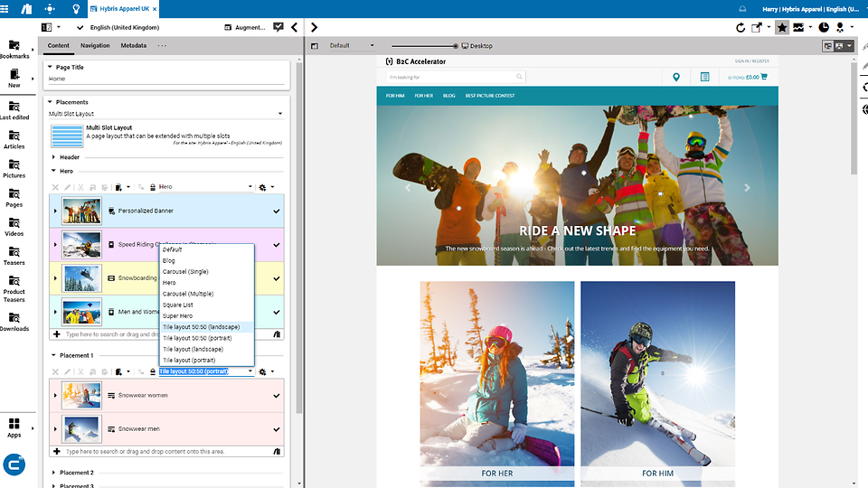Toggle the first preview mode button
This screenshot has width=868, height=488.
(828, 46)
